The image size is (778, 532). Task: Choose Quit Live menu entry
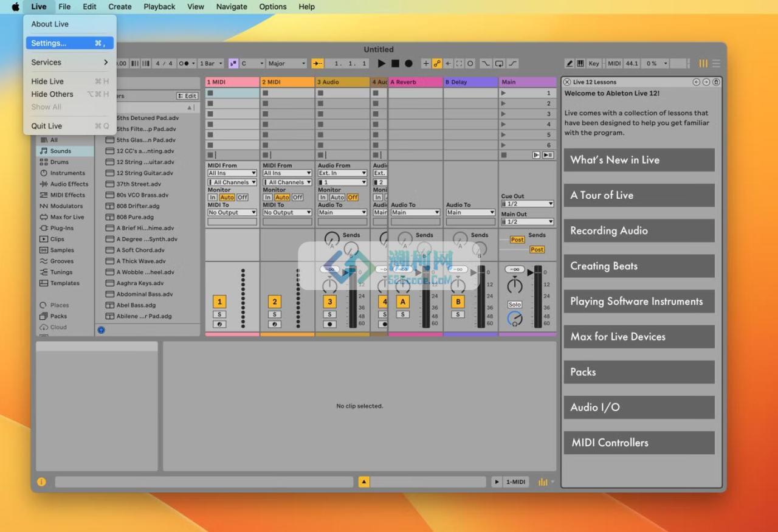69,126
